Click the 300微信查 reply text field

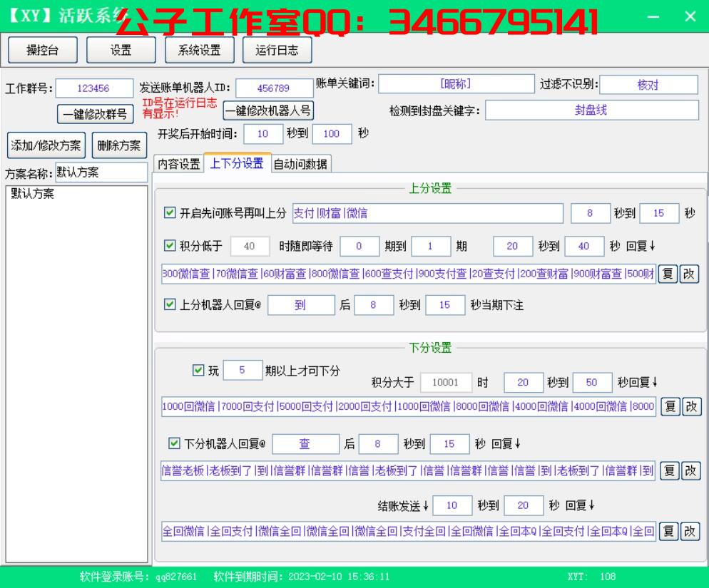tap(408, 274)
